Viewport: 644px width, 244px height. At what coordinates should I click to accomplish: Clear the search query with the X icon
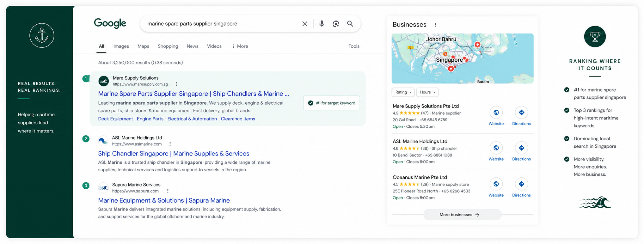[304, 24]
